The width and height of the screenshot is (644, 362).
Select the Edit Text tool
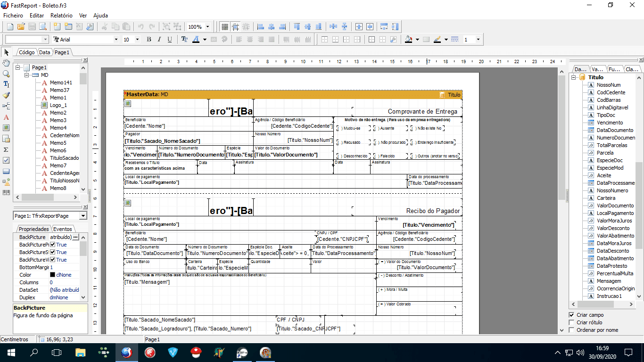pyautogui.click(x=7, y=84)
